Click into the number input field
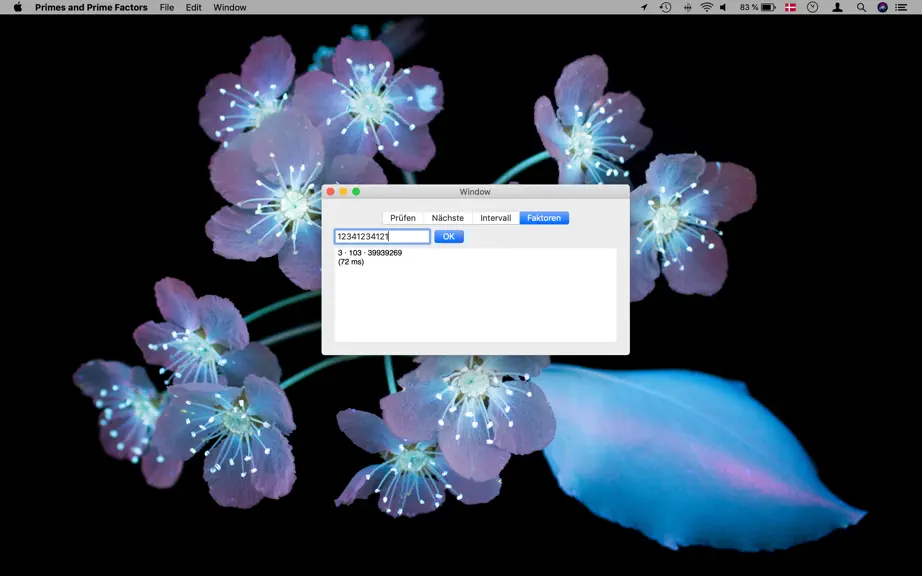Viewport: 922px width, 576px height. (x=382, y=236)
